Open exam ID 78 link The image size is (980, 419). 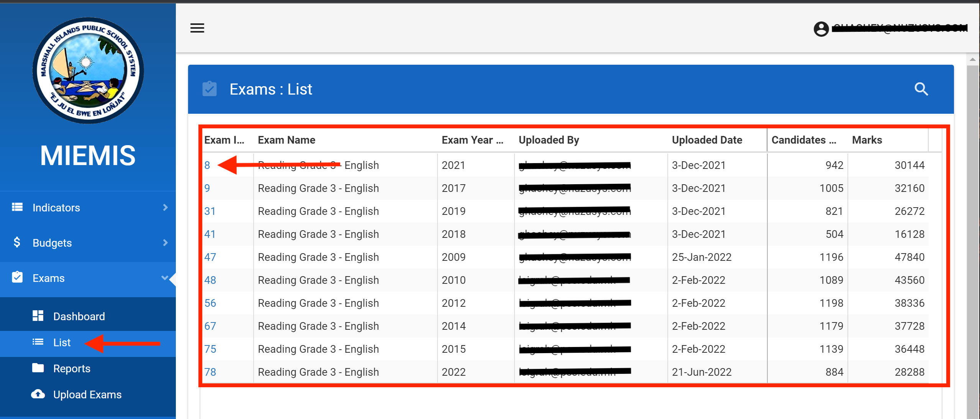[210, 372]
